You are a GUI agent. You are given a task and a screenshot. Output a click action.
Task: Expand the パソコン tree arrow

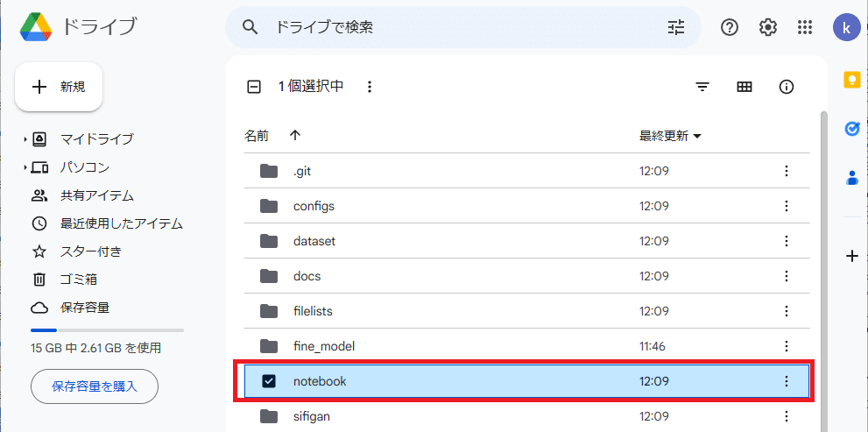pos(25,167)
